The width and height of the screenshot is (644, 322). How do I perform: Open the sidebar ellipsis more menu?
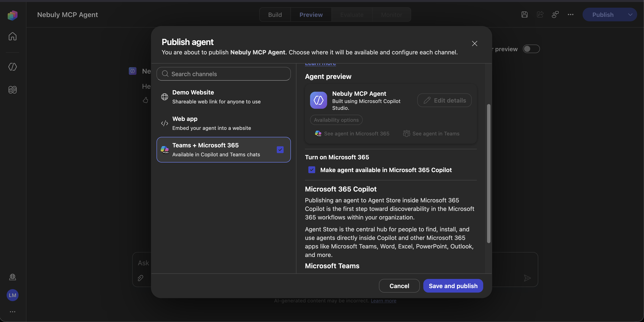click(13, 312)
